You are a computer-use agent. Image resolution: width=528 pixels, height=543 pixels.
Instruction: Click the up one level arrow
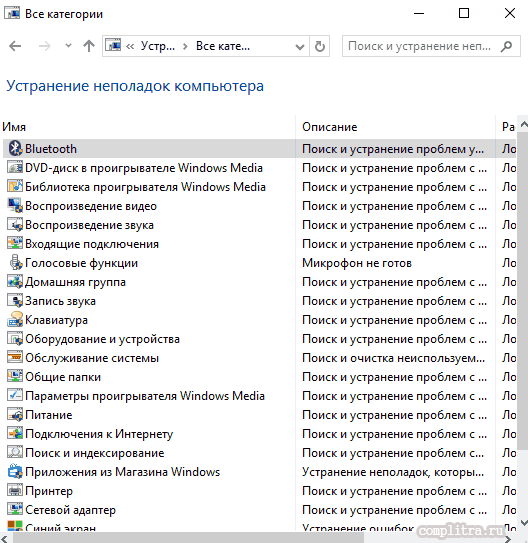pos(89,46)
